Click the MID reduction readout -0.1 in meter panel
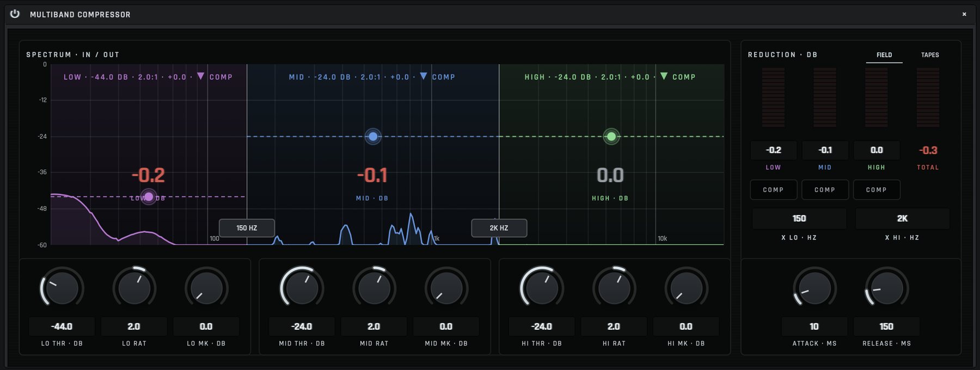Image resolution: width=980 pixels, height=370 pixels. (825, 150)
